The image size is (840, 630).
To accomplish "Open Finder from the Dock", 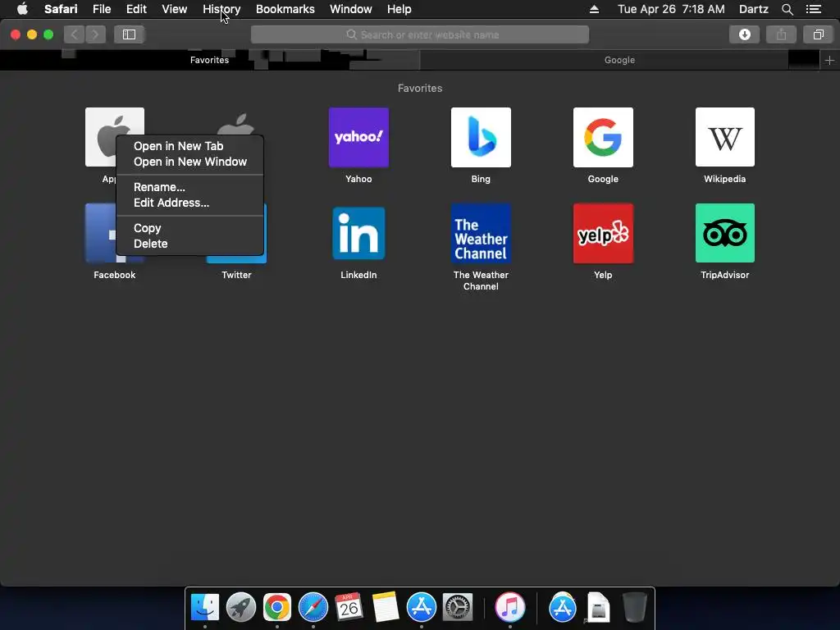I will click(x=205, y=608).
